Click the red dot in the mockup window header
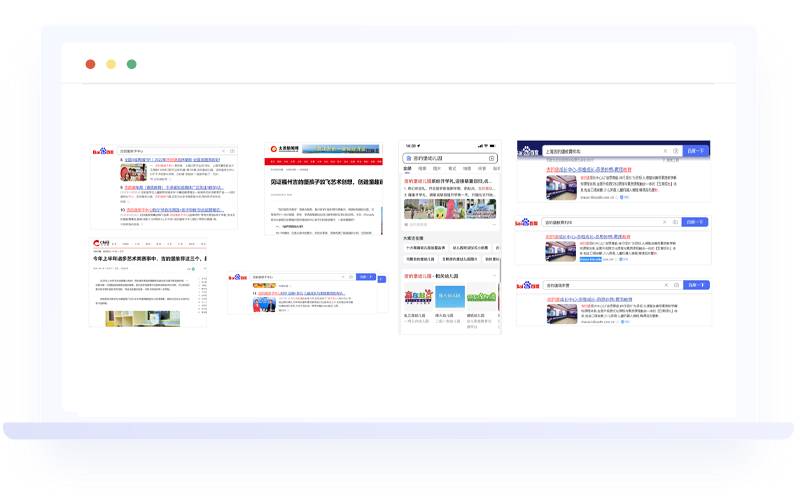 tap(91, 64)
